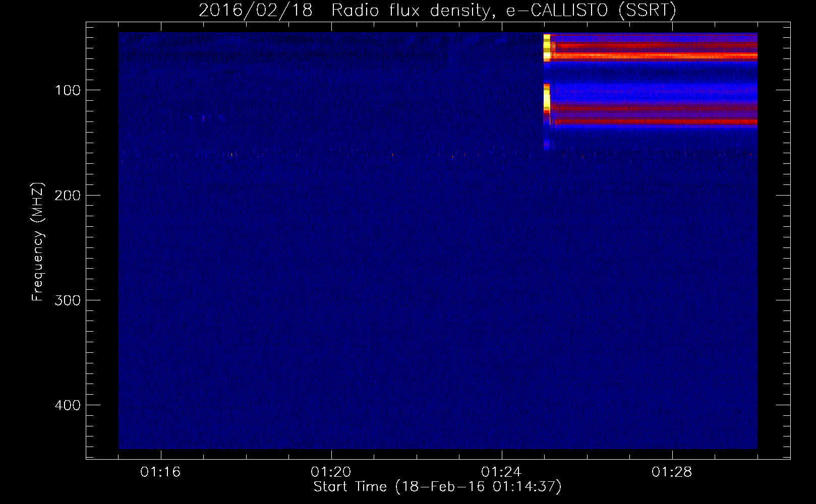Click the "Frequency (MHZ)" axis label

pyautogui.click(x=38, y=242)
